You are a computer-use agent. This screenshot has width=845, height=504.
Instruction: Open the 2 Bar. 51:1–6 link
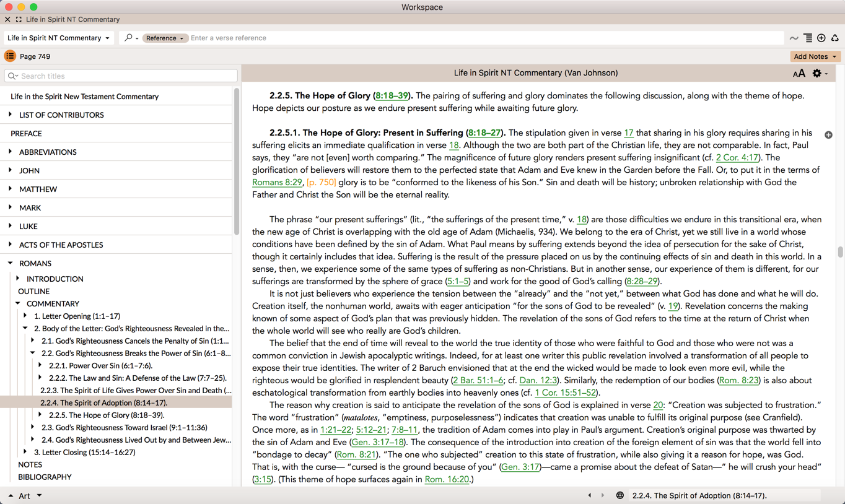point(478,381)
